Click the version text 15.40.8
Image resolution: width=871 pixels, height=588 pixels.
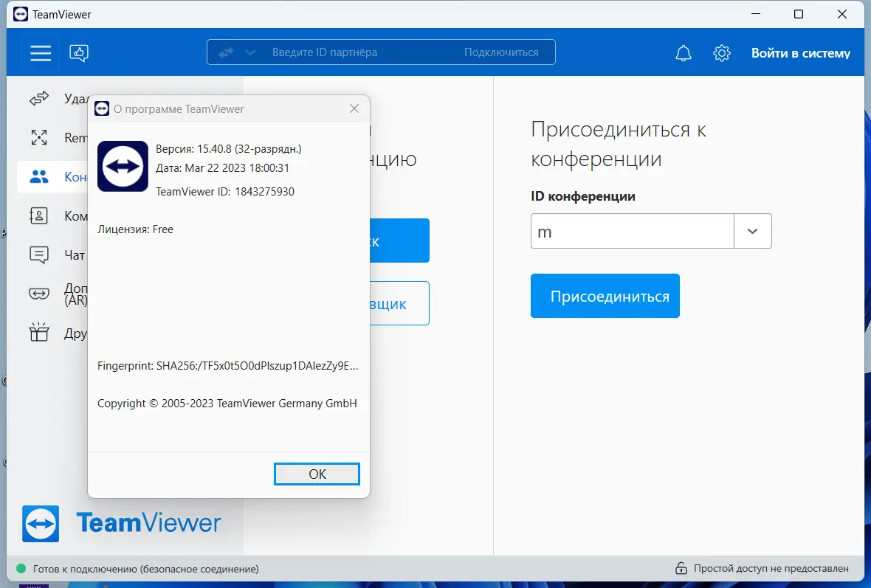tap(229, 149)
